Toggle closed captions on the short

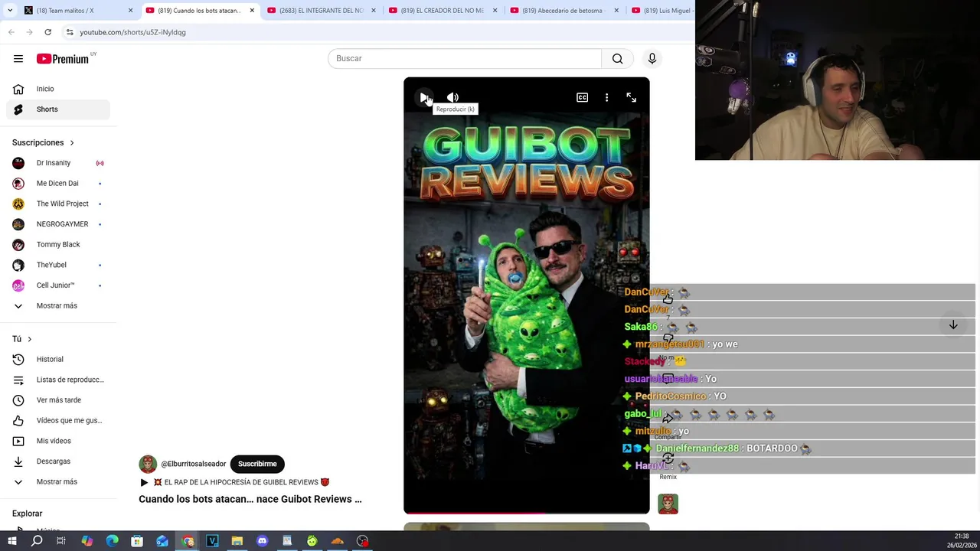point(582,97)
